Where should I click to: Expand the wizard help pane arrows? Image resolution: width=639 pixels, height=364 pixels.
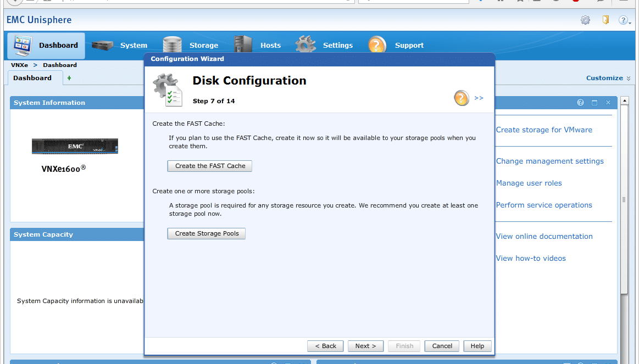point(479,98)
